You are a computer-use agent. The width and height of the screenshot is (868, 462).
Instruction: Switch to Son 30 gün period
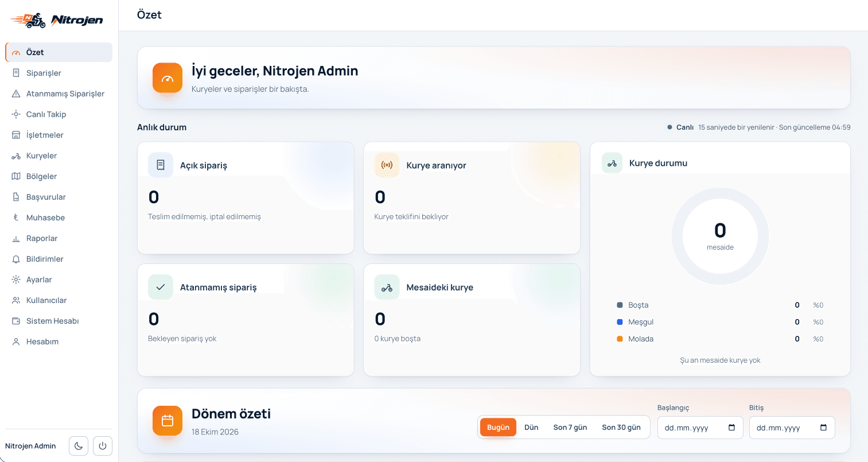click(x=621, y=428)
